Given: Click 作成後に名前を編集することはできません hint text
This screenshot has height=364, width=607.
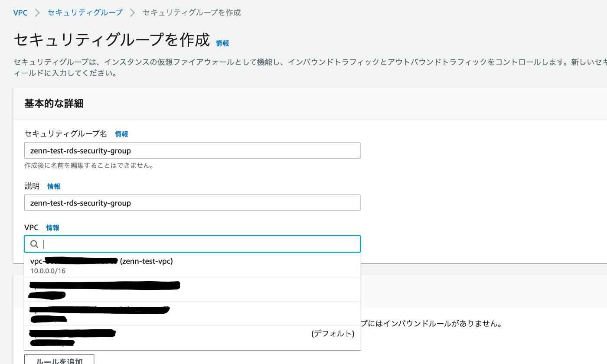Looking at the screenshot, I should 89,166.
